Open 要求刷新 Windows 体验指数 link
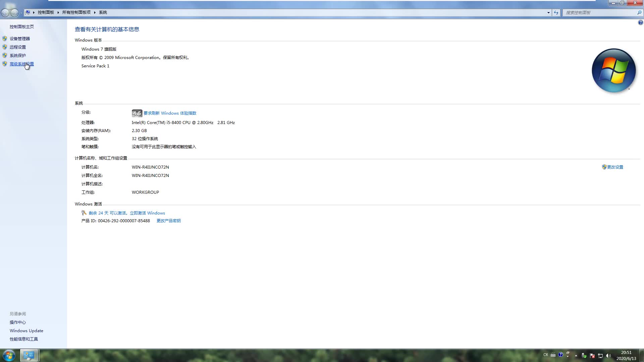Viewport: 644px width, 362px height. coord(170,113)
